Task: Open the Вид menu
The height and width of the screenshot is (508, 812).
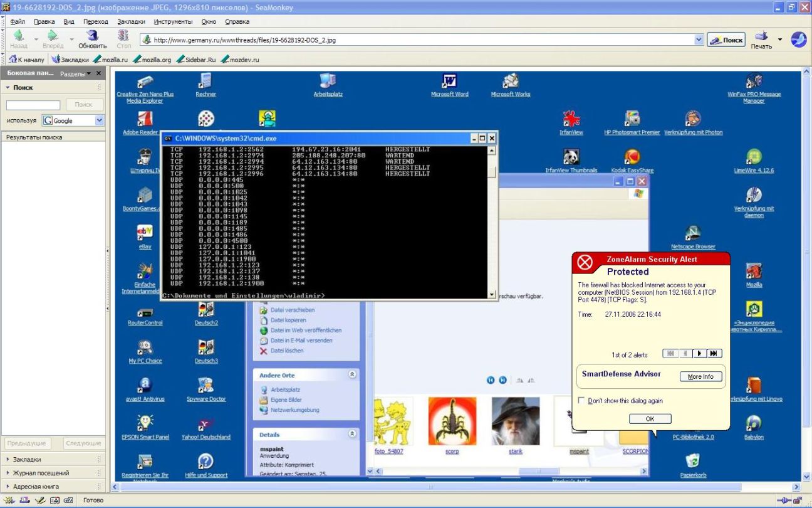Action: tap(69, 21)
